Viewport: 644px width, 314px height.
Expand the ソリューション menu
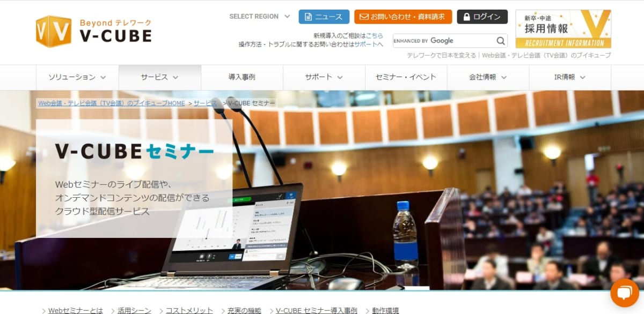(x=77, y=77)
